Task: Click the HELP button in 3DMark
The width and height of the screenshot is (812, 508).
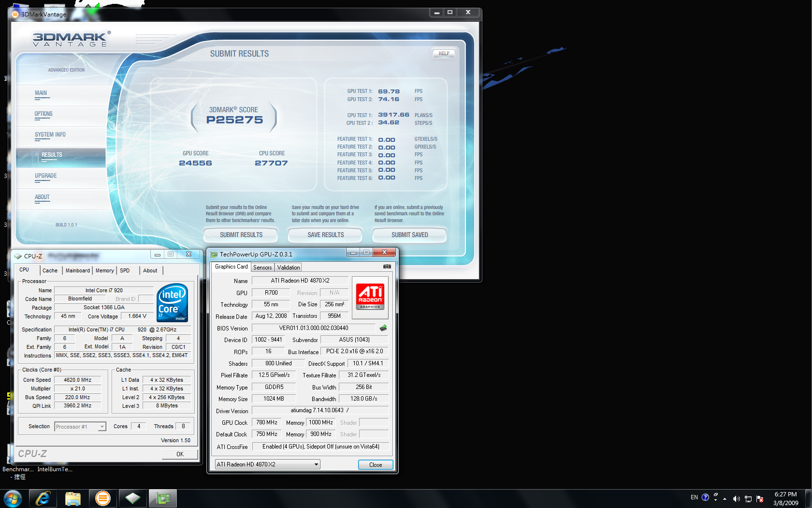Action: click(444, 54)
